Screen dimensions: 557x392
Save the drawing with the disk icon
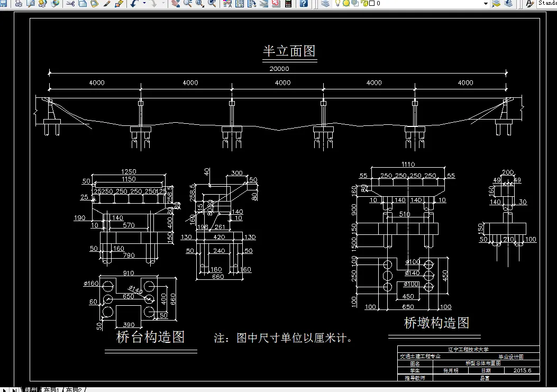pyautogui.click(x=4, y=4)
